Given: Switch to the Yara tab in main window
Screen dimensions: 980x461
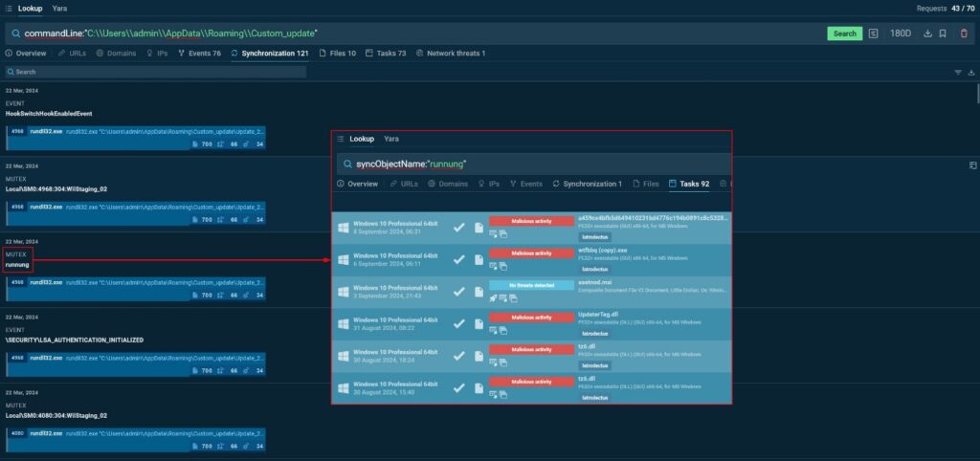Looking at the screenshot, I should point(59,8).
